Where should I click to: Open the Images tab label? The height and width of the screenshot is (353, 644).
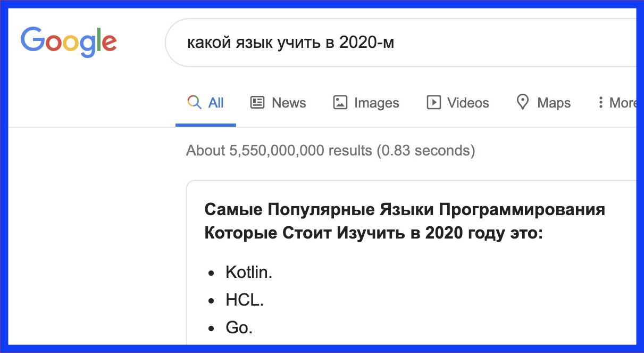point(377,103)
